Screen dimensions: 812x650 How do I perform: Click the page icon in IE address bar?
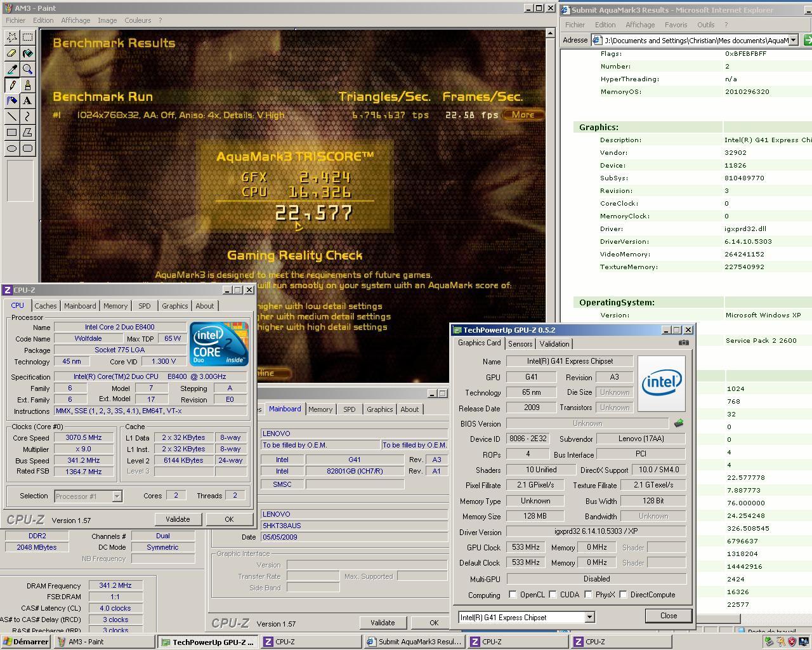click(597, 40)
